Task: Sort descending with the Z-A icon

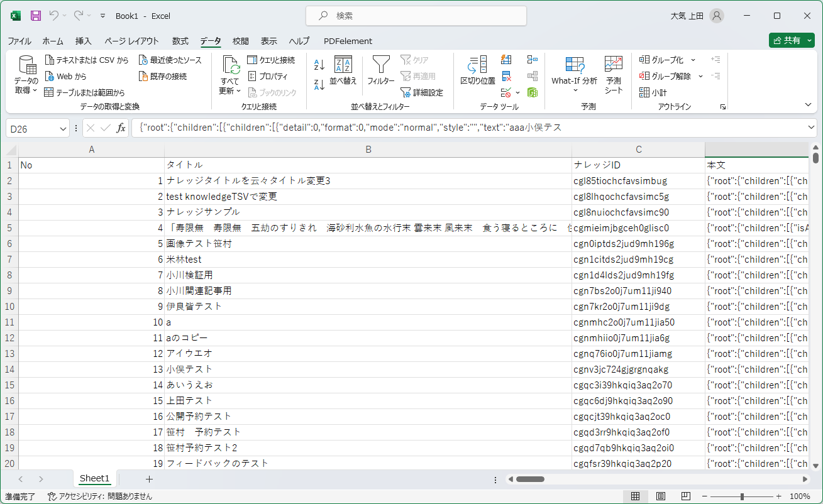Action: (x=319, y=84)
